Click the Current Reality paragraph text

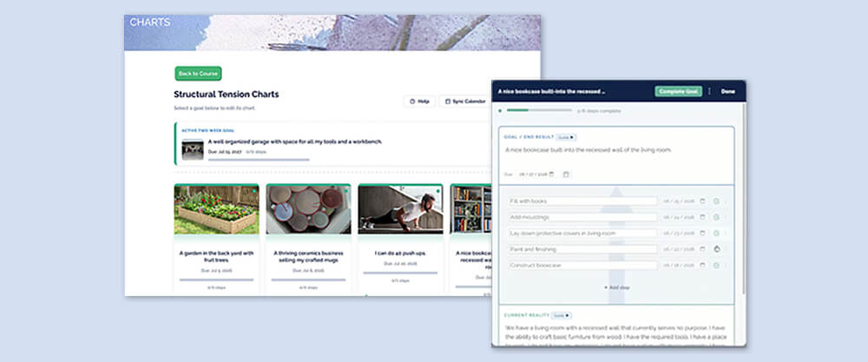click(x=615, y=337)
